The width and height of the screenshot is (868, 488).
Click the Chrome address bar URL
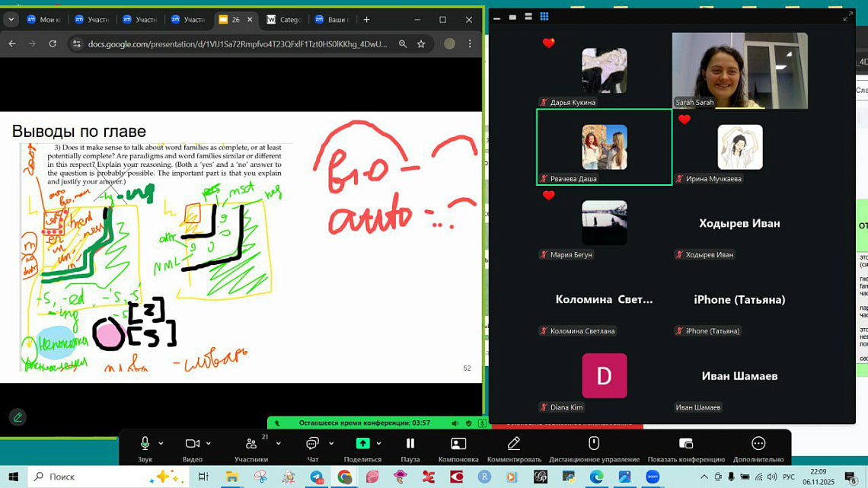click(238, 44)
